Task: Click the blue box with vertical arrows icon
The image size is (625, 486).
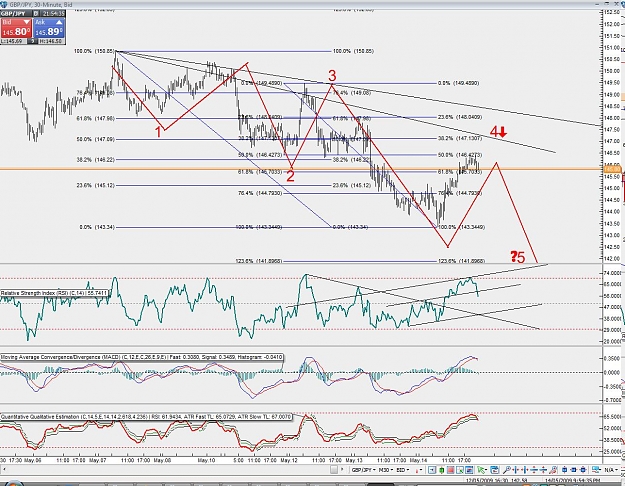Action: point(564,470)
